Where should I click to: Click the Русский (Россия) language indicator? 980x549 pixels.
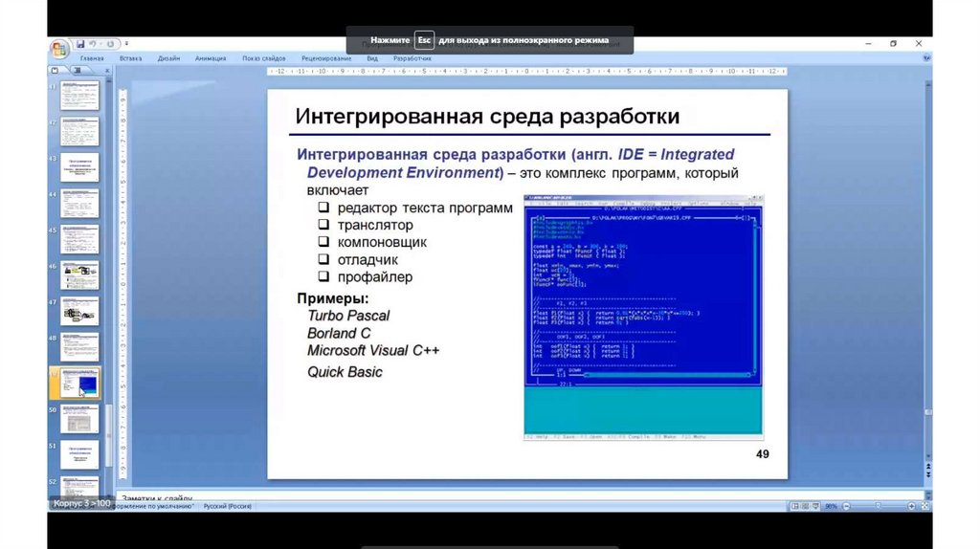(227, 505)
